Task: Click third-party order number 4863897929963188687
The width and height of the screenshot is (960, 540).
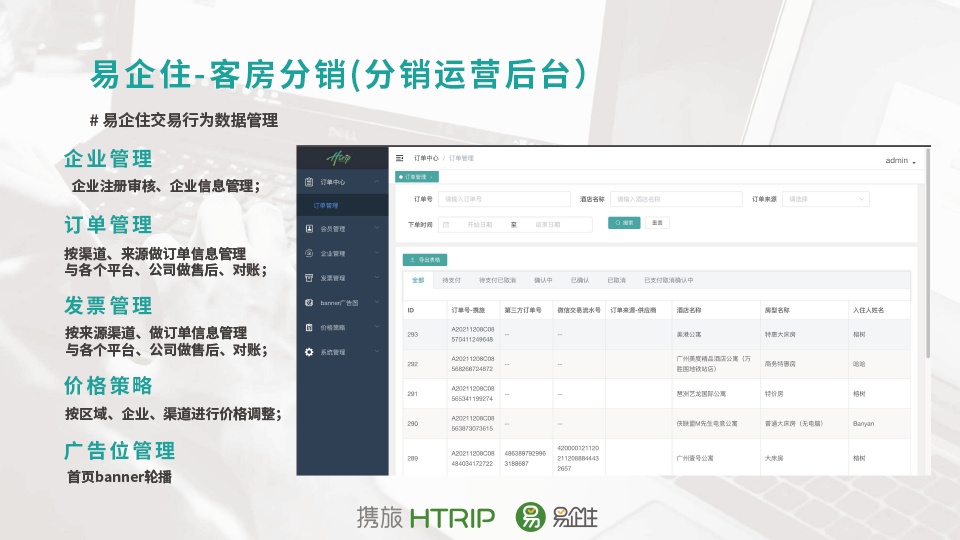Action: pos(525,459)
